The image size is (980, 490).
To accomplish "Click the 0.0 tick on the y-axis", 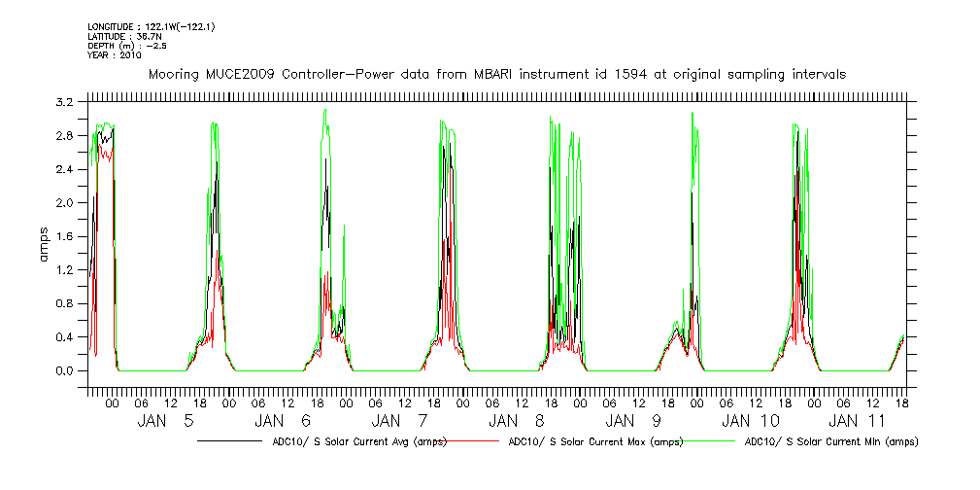I will [x=65, y=371].
